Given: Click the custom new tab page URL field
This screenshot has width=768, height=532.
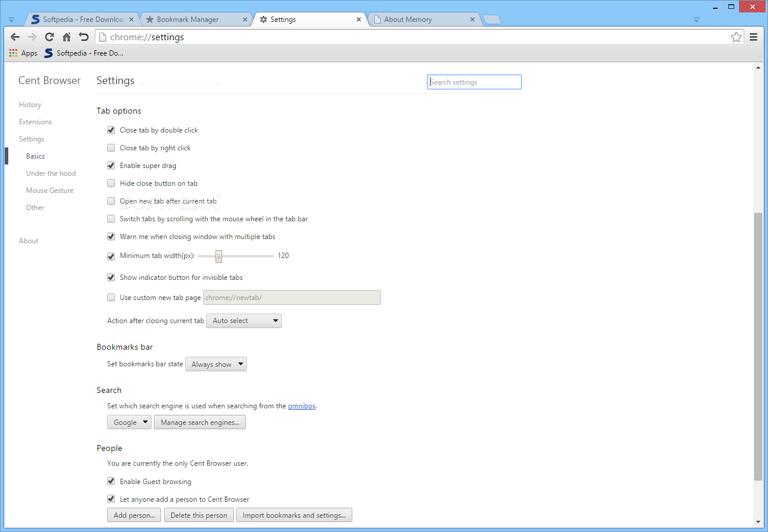Looking at the screenshot, I should click(292, 298).
